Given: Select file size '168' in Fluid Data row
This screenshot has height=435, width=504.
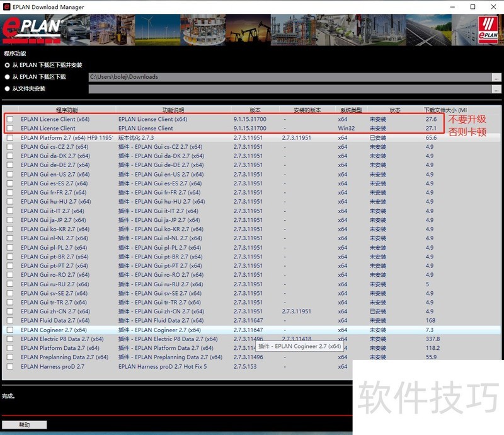Looking at the screenshot, I should click(x=430, y=320).
